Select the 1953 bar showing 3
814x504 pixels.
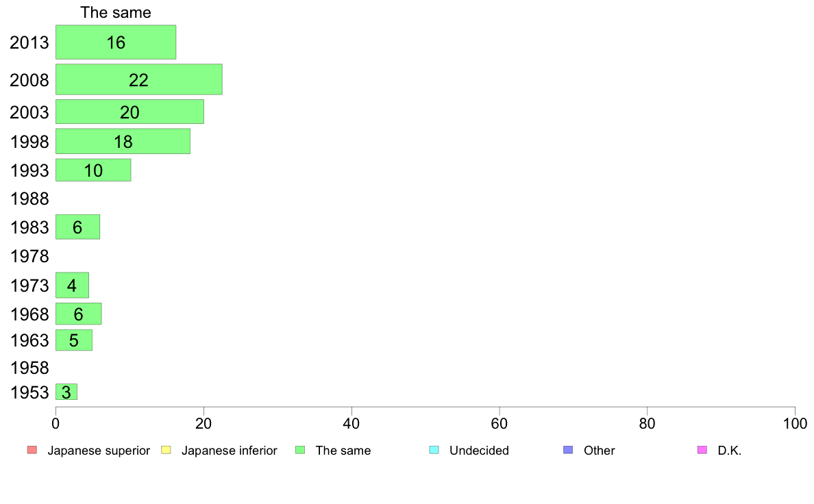tap(66, 392)
